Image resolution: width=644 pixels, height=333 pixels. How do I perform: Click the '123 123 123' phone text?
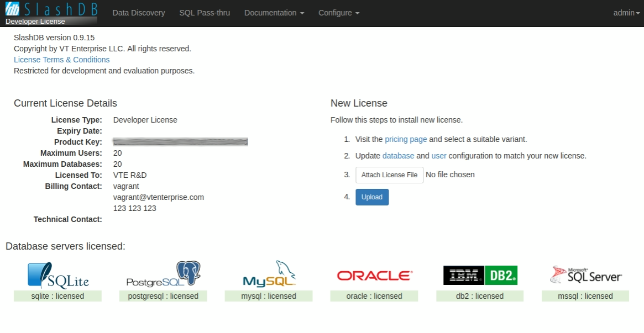(x=135, y=208)
